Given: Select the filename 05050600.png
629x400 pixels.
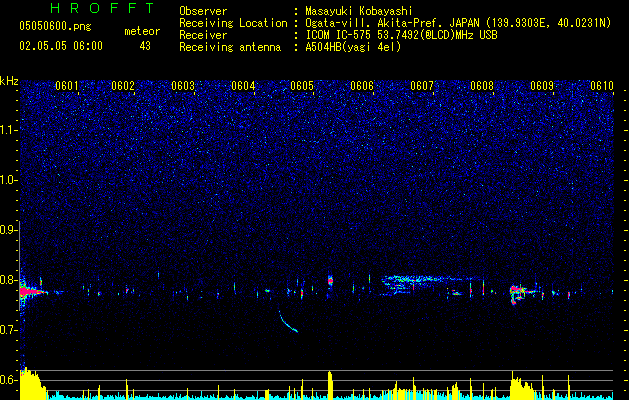Looking at the screenshot, I should pos(55,26).
